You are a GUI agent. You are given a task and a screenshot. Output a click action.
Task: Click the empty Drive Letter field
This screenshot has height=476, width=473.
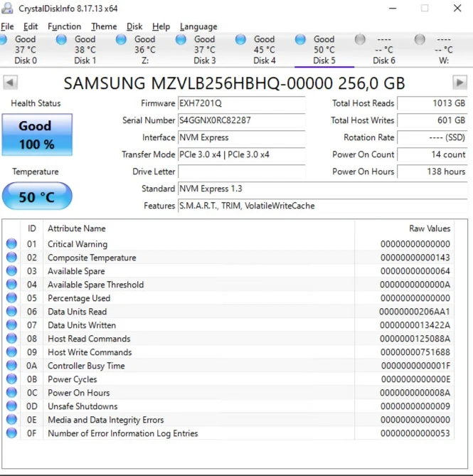tap(242, 171)
